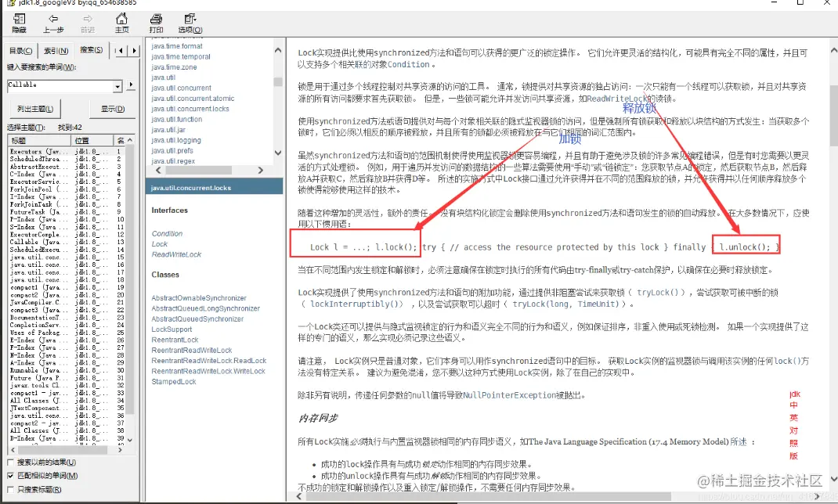The height and width of the screenshot is (504, 838).
Task: Click up arrow of main content scrollbar
Action: [x=834, y=50]
